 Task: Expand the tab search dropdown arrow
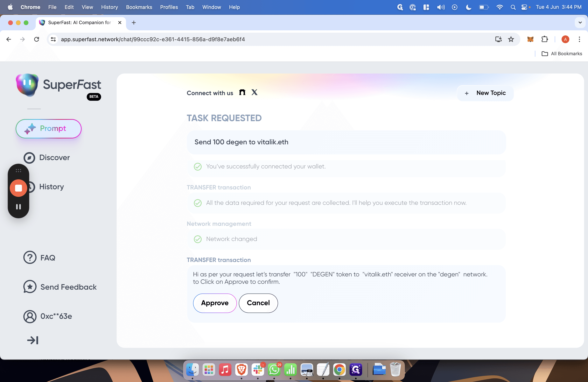[x=580, y=23]
